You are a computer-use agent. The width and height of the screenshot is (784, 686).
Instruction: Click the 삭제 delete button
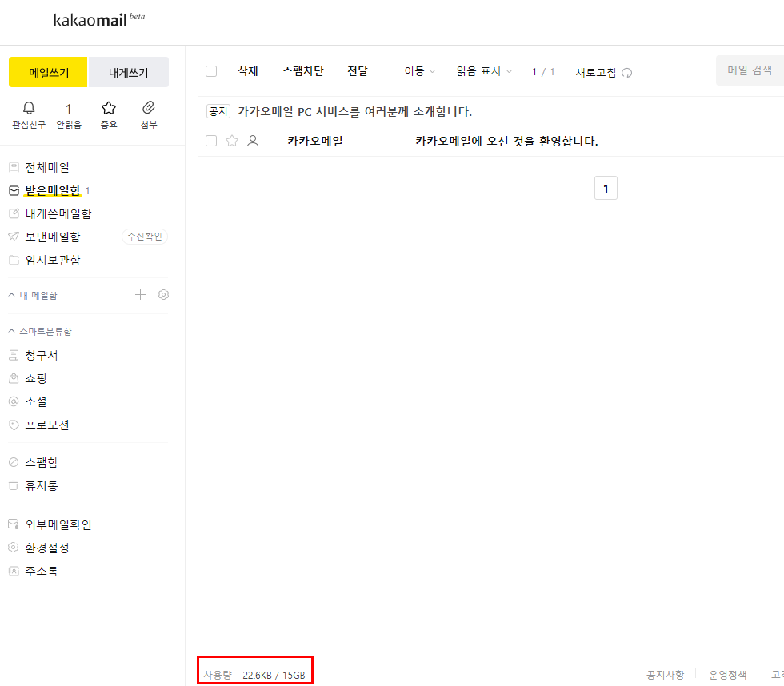point(248,71)
